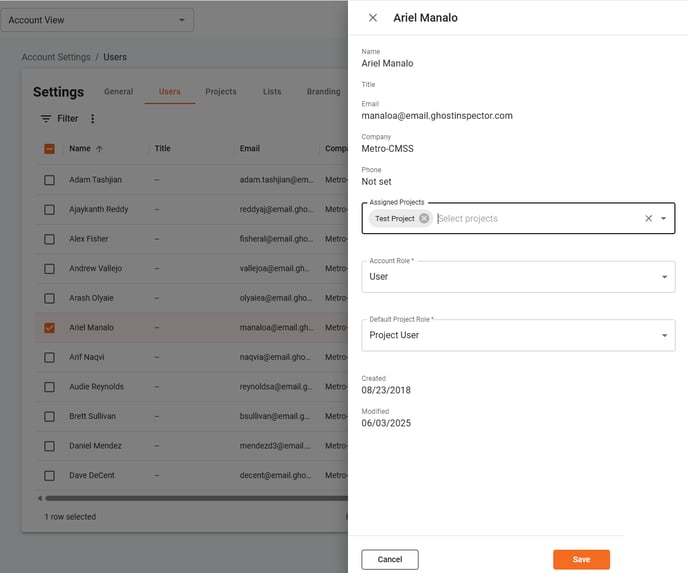This screenshot has height=573, width=688.
Task: Open the Default Project Role dropdown
Action: tap(518, 335)
